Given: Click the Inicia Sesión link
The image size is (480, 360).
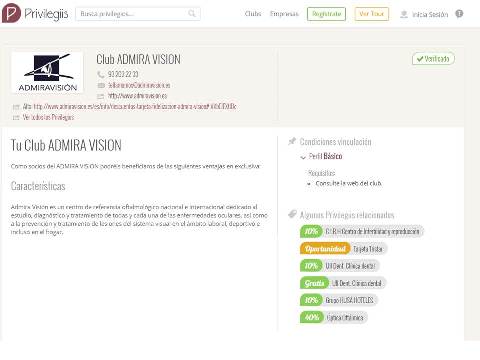Looking at the screenshot, I should [430, 14].
